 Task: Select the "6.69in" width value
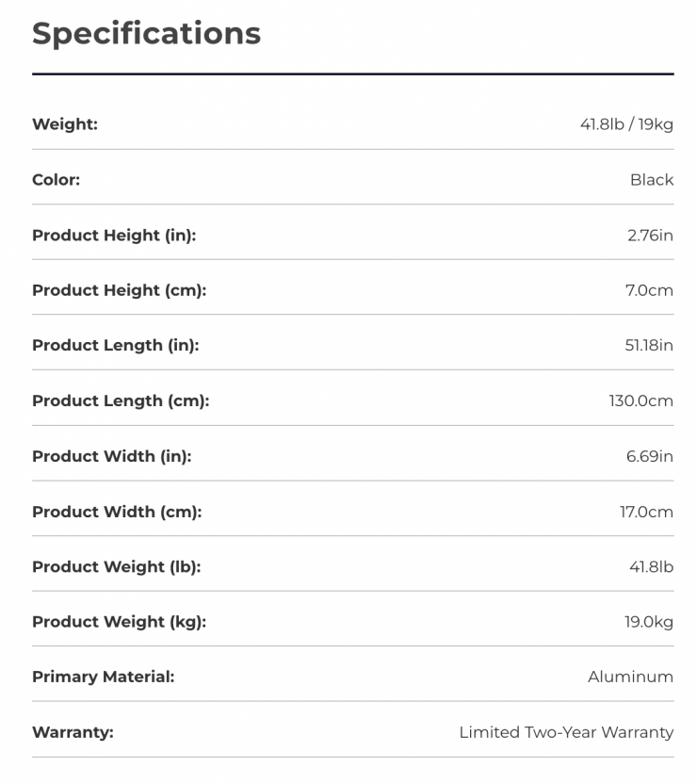[x=650, y=456]
